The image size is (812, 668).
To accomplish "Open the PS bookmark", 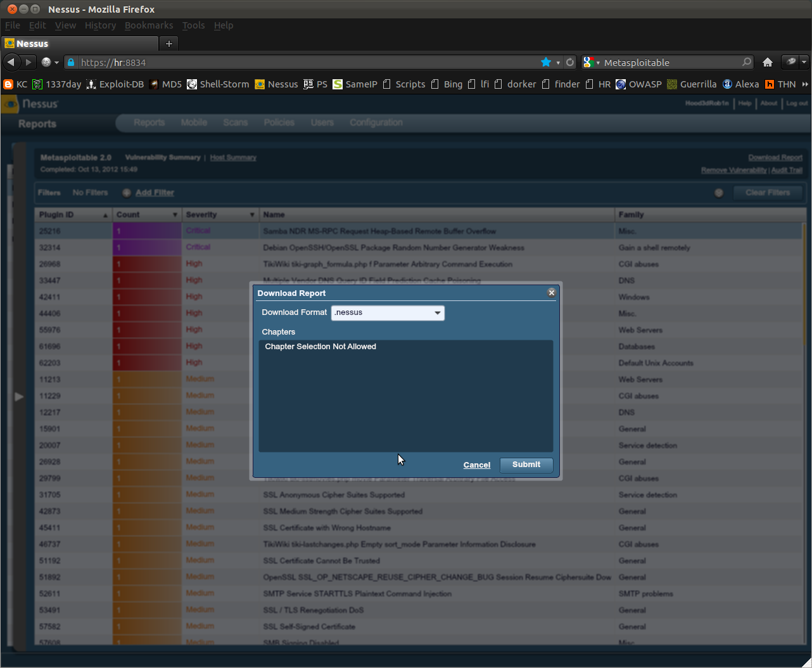I will 315,84.
